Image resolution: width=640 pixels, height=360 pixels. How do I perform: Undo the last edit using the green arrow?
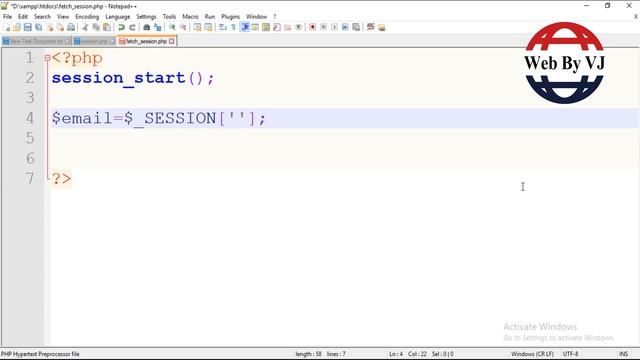[x=121, y=27]
